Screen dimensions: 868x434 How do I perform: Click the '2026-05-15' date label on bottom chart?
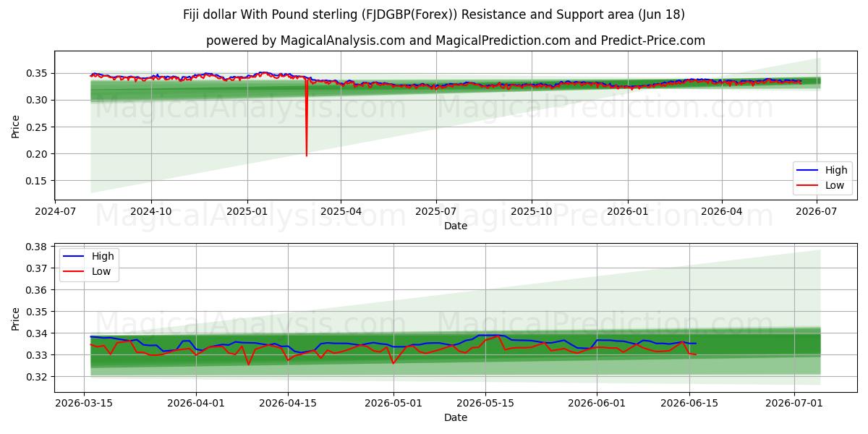485,404
